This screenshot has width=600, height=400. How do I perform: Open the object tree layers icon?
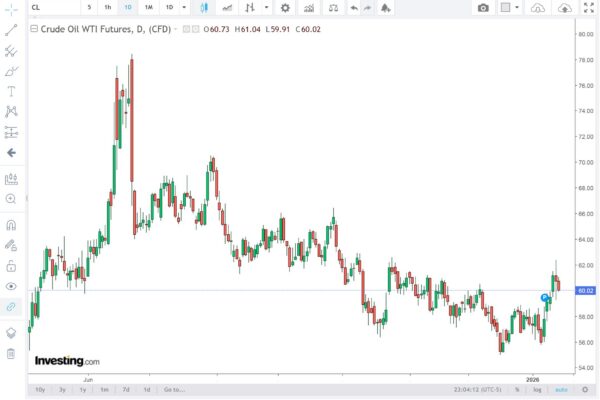click(11, 333)
